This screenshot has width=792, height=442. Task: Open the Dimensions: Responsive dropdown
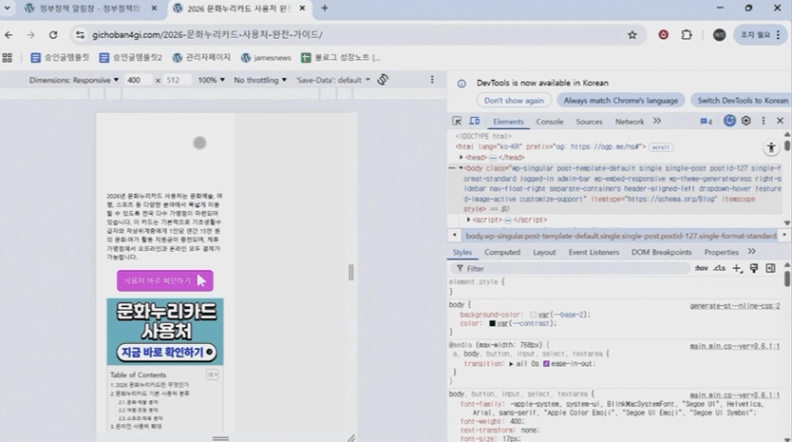coord(74,79)
